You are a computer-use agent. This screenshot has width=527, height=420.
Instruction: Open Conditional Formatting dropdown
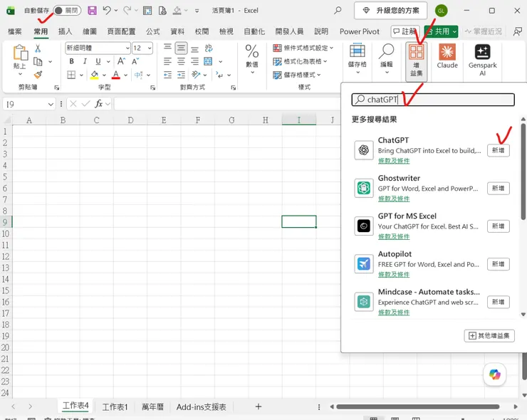tap(303, 48)
